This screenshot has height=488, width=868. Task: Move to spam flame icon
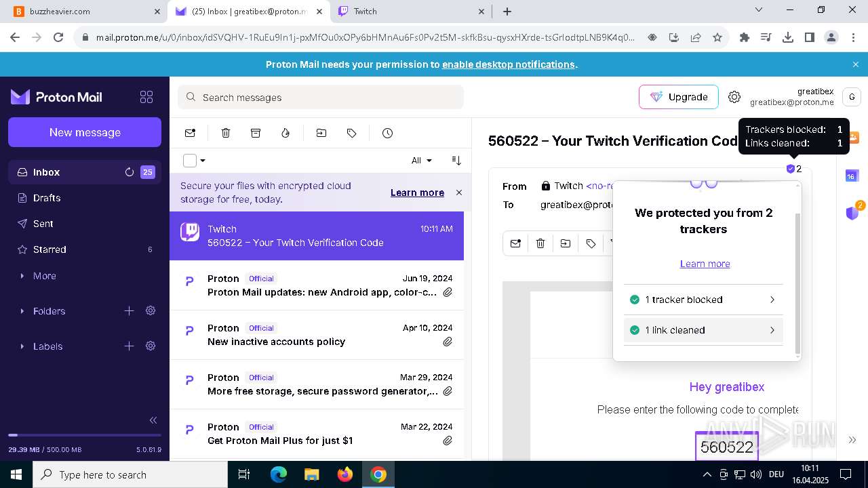pos(285,133)
